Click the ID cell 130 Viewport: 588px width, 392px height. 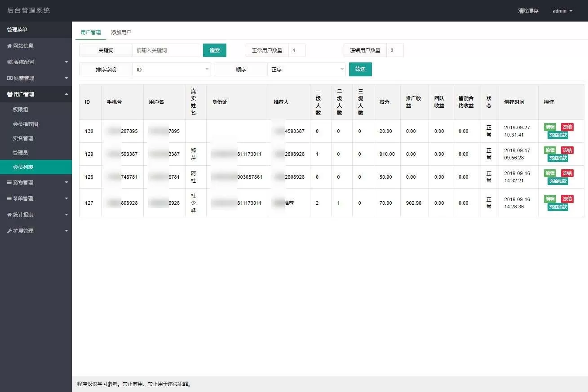(89, 131)
